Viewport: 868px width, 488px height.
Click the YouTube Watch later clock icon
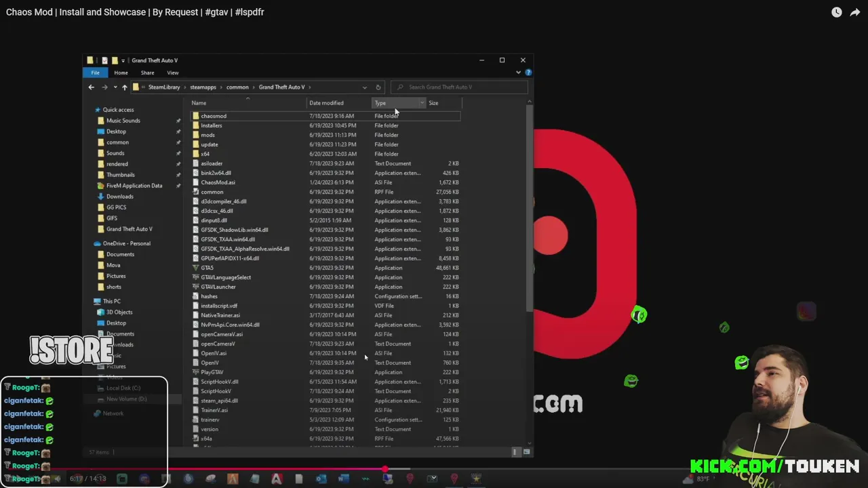pos(836,12)
